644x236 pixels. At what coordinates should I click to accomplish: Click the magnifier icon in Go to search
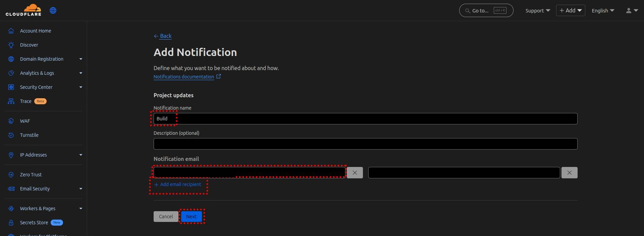point(468,11)
